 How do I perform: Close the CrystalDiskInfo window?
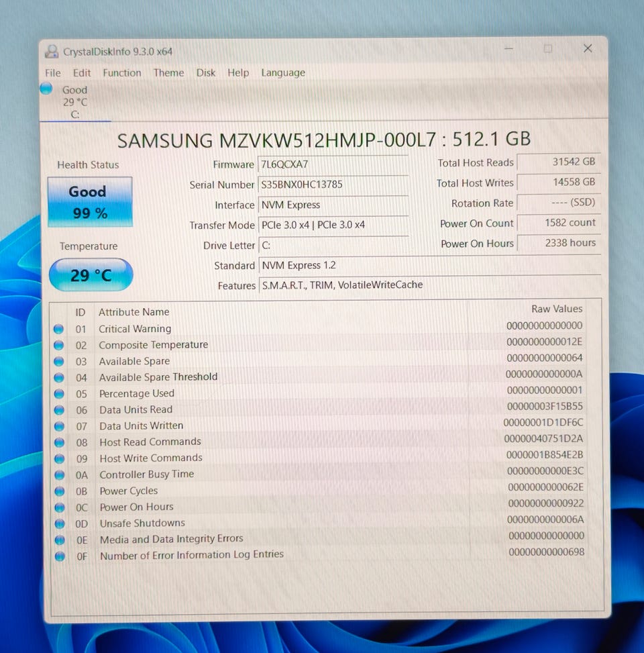point(588,49)
